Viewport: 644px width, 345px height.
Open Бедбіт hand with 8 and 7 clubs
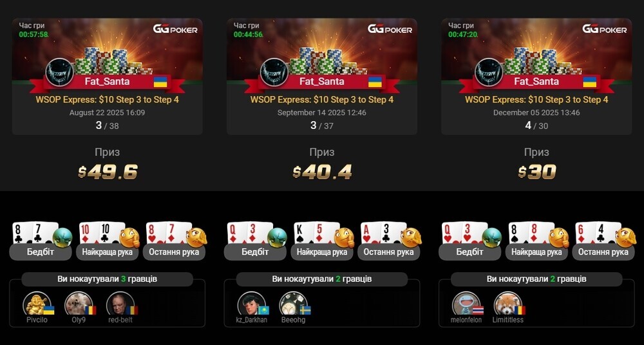[40, 241]
